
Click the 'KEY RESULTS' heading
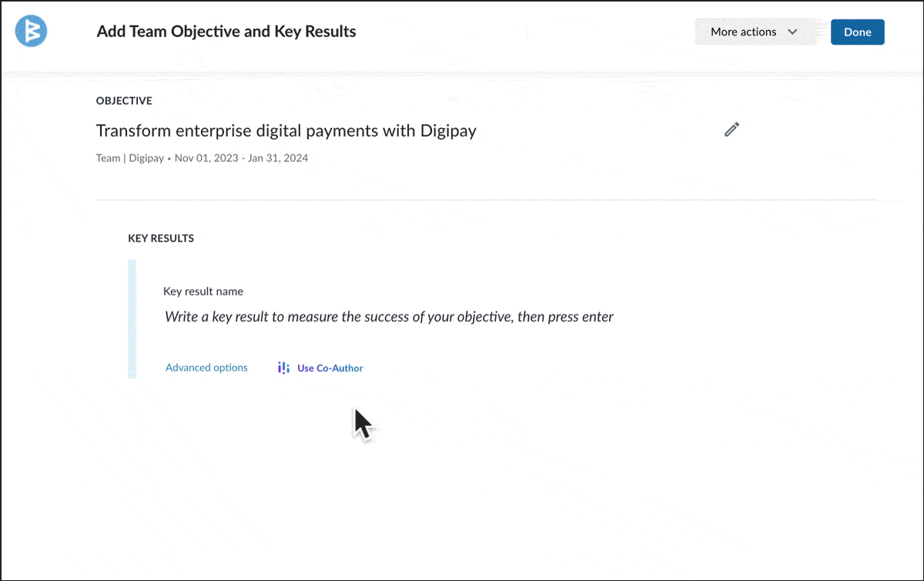pyautogui.click(x=161, y=238)
